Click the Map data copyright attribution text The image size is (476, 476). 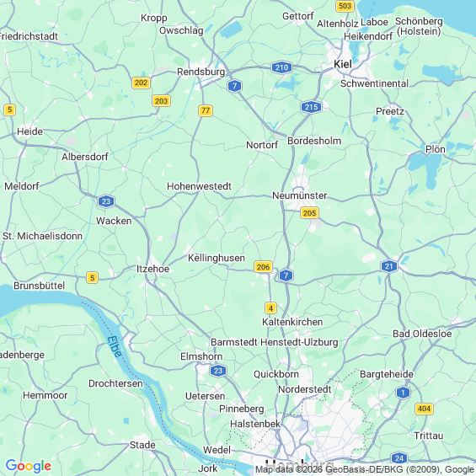tap(365, 470)
